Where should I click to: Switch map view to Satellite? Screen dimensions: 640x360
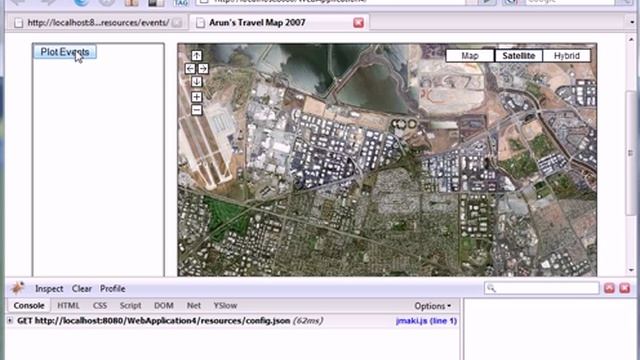coord(518,56)
